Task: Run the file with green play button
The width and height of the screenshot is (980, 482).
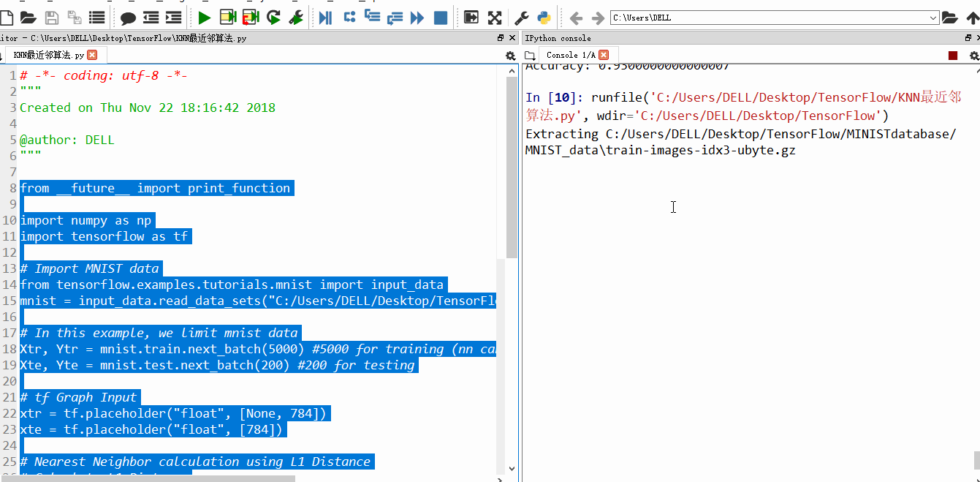Action: (x=205, y=18)
